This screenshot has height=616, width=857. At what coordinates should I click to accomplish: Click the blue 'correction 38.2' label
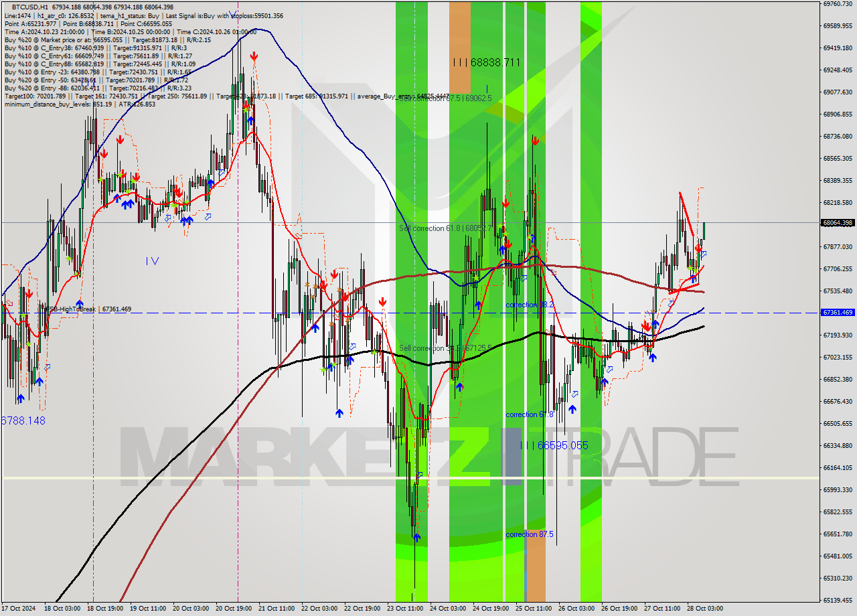[x=530, y=305]
